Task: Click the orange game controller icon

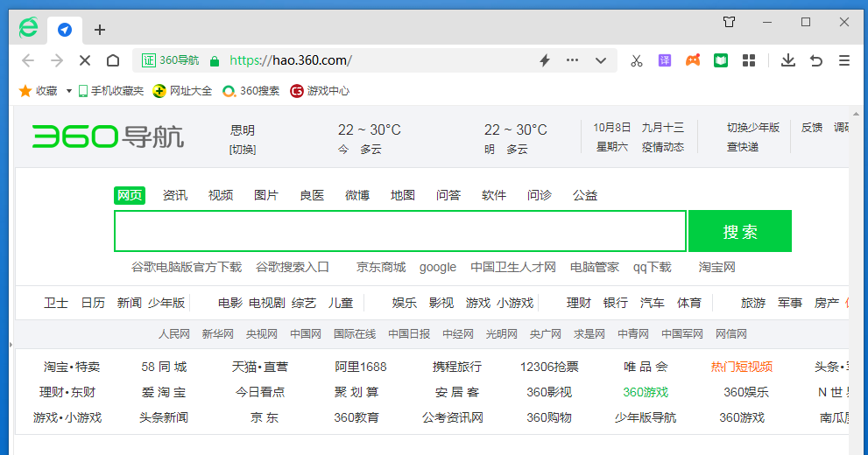Action: pos(692,60)
